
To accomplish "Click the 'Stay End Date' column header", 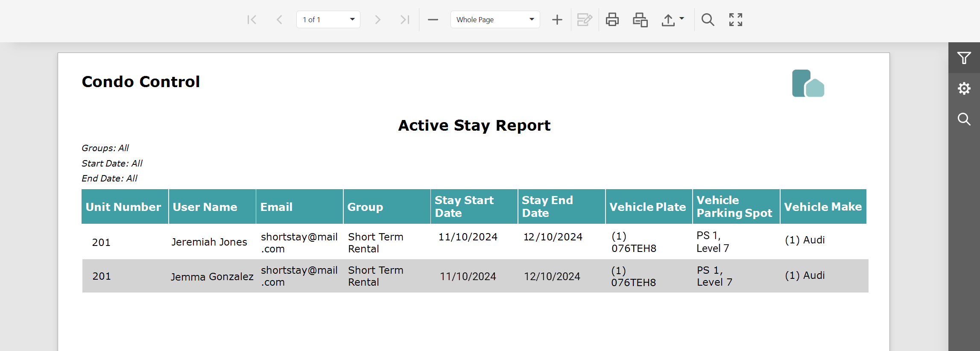I will (562, 207).
